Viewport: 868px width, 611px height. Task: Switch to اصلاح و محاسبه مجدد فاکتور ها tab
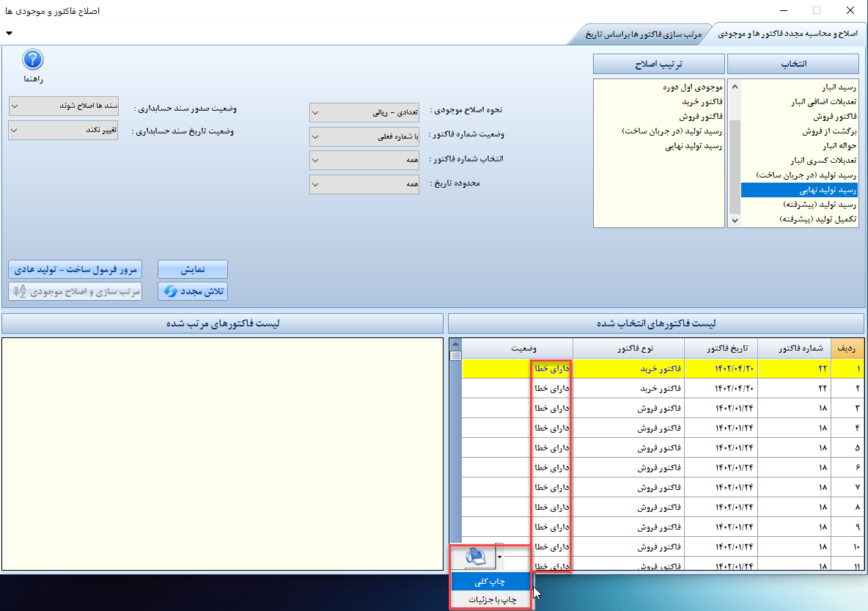[788, 34]
